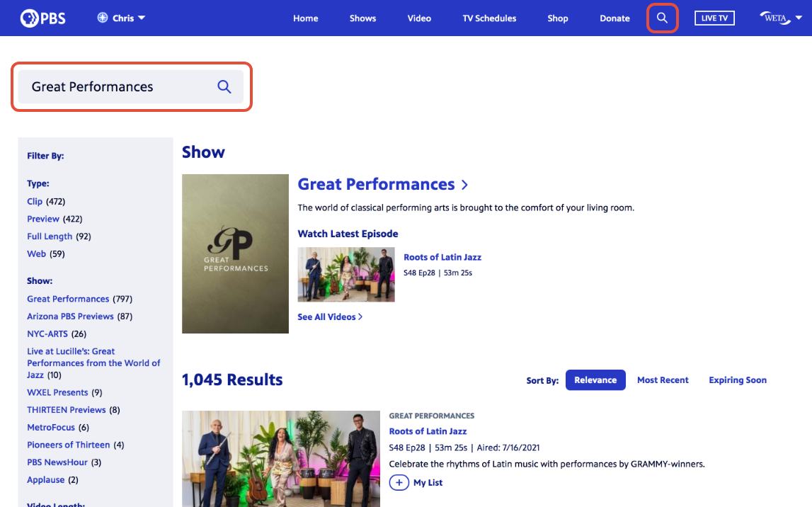
Task: Open Roots of Latin Jazz latest episode link
Action: click(x=442, y=257)
